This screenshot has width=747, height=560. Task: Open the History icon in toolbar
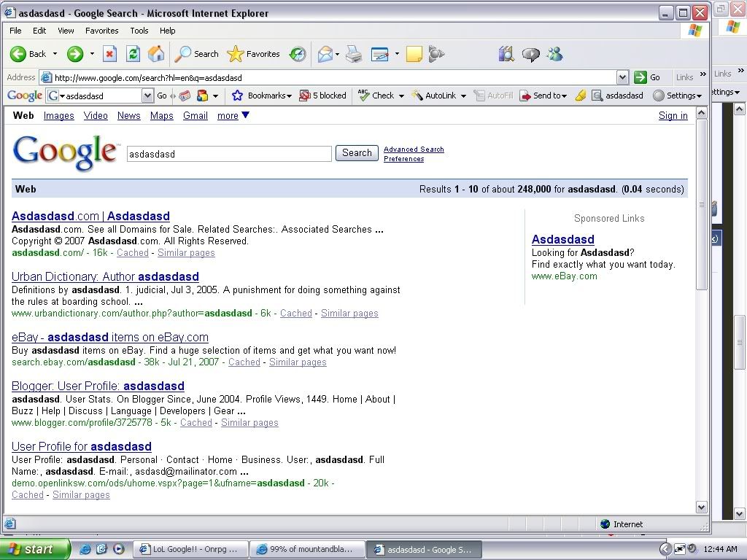[298, 54]
